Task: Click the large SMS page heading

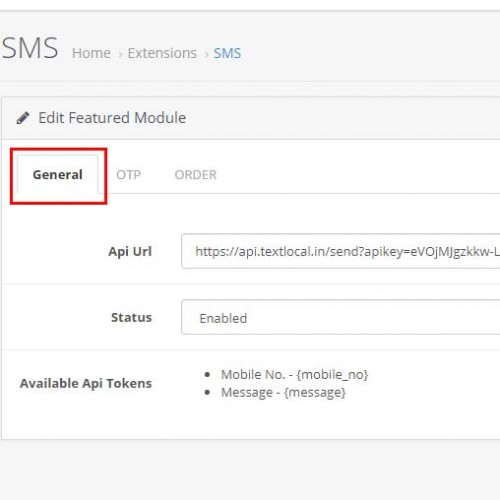Action: pyautogui.click(x=30, y=48)
